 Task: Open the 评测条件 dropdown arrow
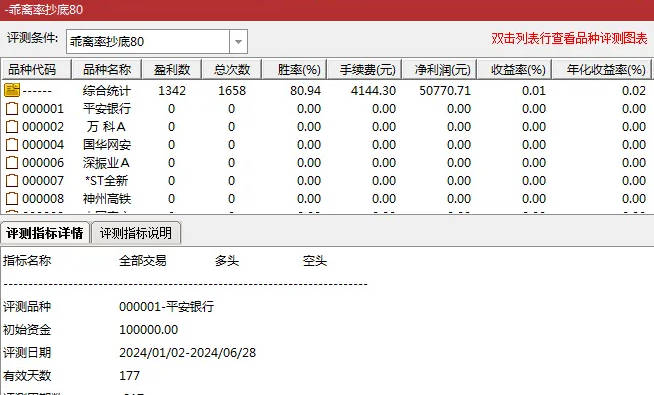point(238,42)
